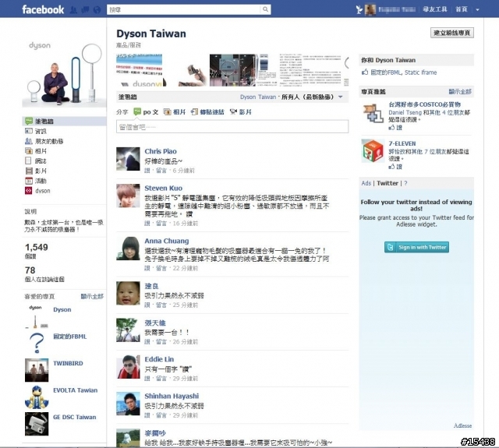
Task: Open Chris Piao's profile name
Action: [x=161, y=151]
